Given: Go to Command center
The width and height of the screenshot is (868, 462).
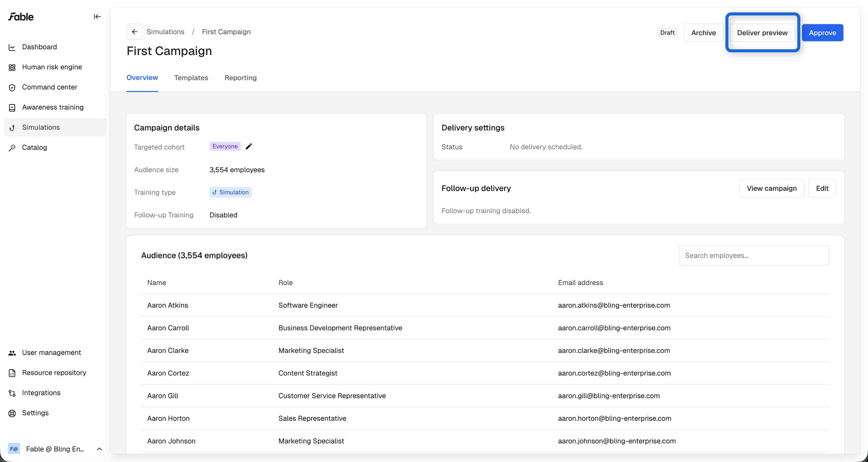Looking at the screenshot, I should (55, 87).
